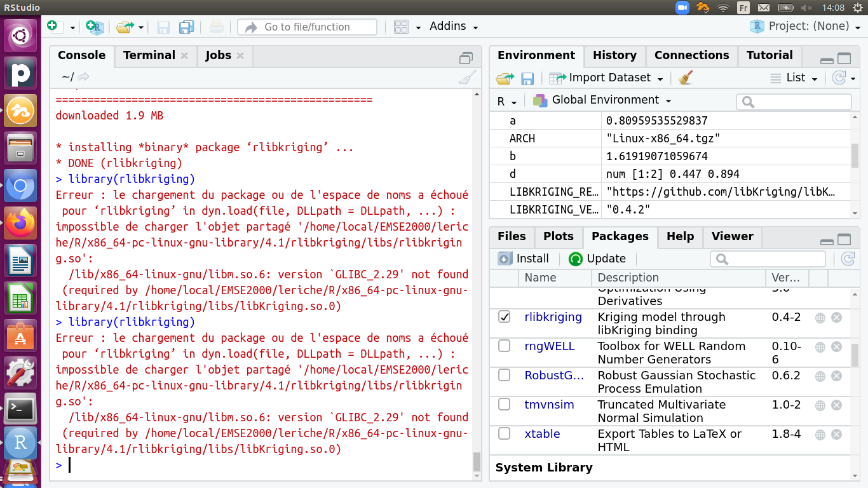Click the Install packages button
The image size is (868, 488).
point(524,259)
